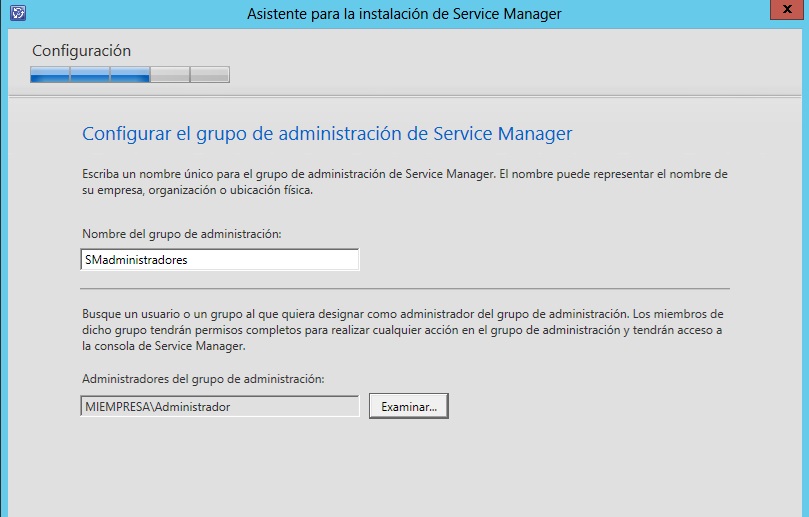Click the second blue progress step segment

(90, 74)
